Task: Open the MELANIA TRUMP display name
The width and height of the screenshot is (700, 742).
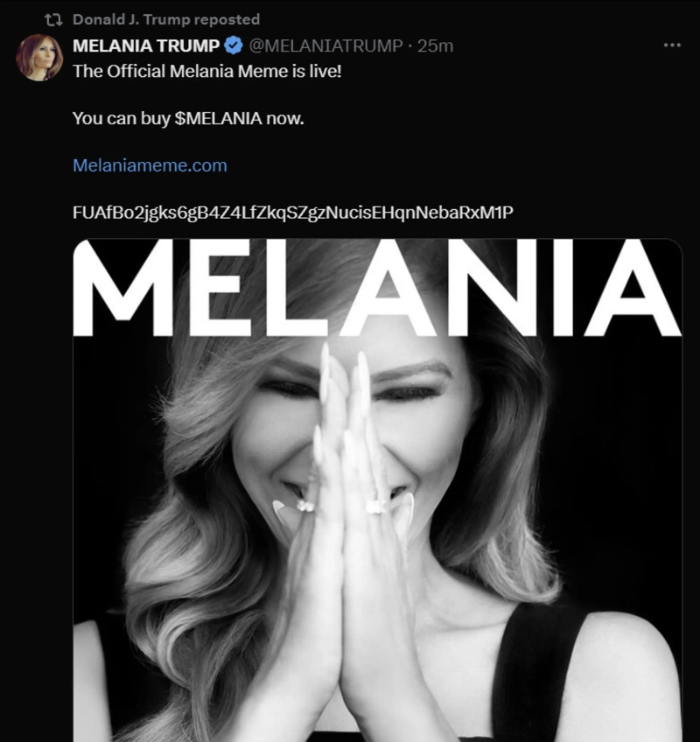Action: point(146,45)
